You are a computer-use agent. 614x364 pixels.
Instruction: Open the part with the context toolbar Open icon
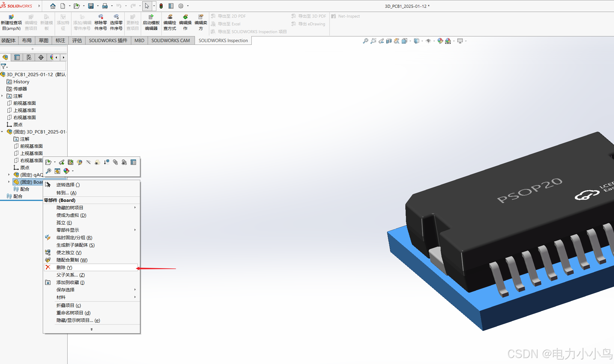48,162
